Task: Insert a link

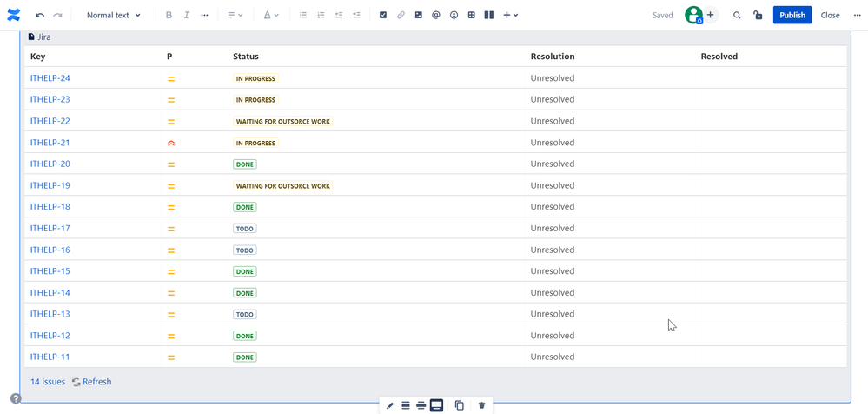Action: pos(401,15)
